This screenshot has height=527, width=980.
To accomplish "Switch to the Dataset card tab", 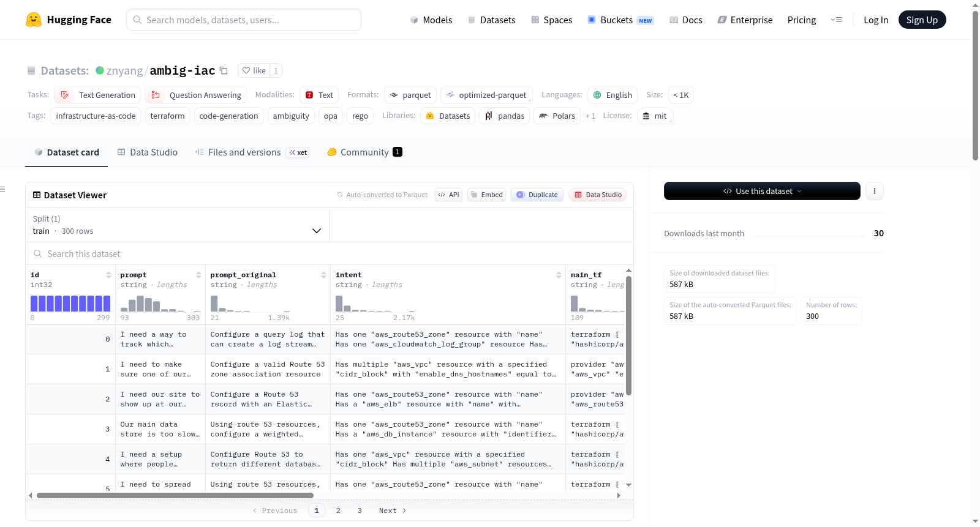I will [x=66, y=152].
